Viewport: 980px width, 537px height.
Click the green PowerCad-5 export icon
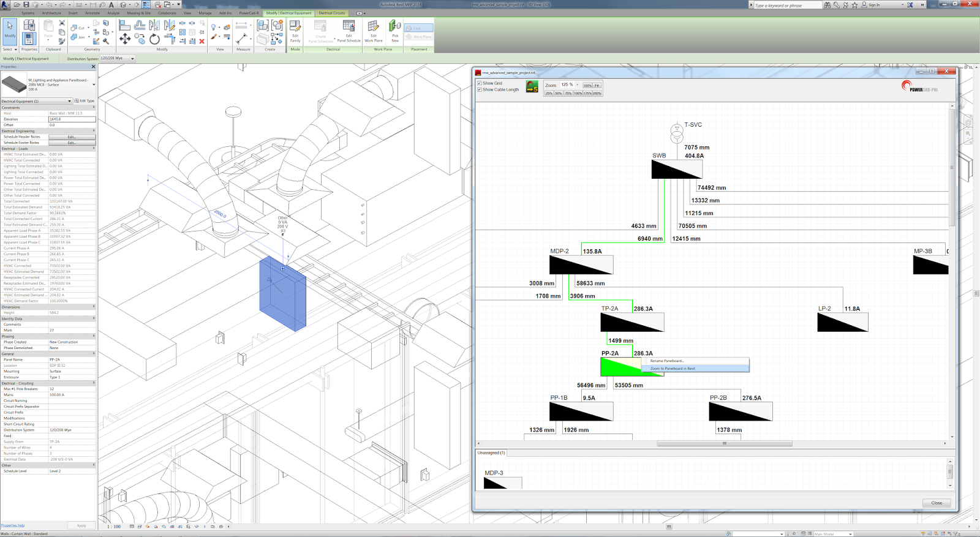tap(532, 86)
